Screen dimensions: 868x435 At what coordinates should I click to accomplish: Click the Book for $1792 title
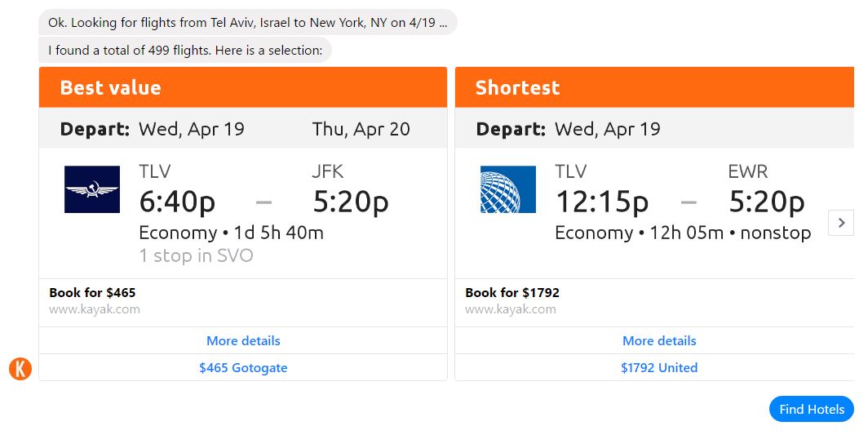pyautogui.click(x=512, y=293)
